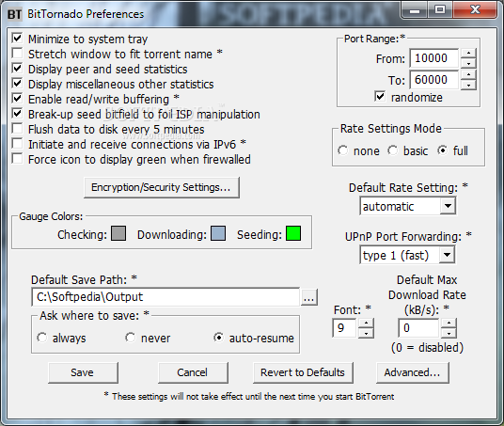Viewport: 504px width, 426px height.
Task: Decrease the From port value
Action: 468,63
